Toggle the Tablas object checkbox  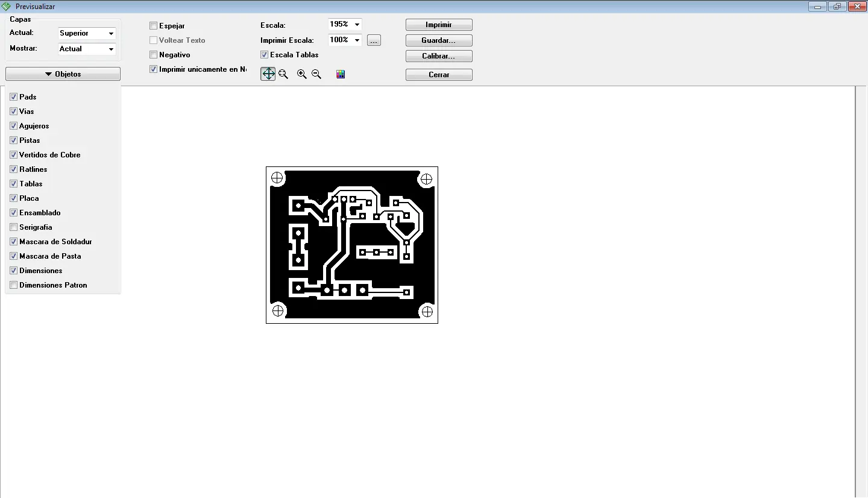[x=13, y=184]
